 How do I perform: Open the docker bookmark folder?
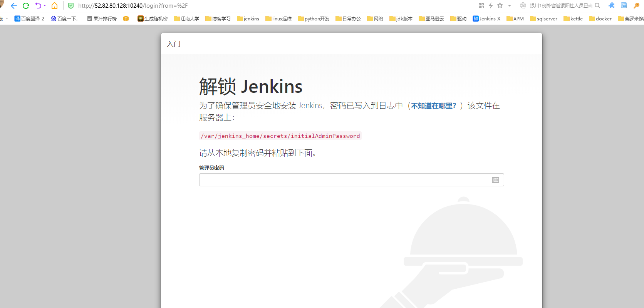(x=600, y=18)
